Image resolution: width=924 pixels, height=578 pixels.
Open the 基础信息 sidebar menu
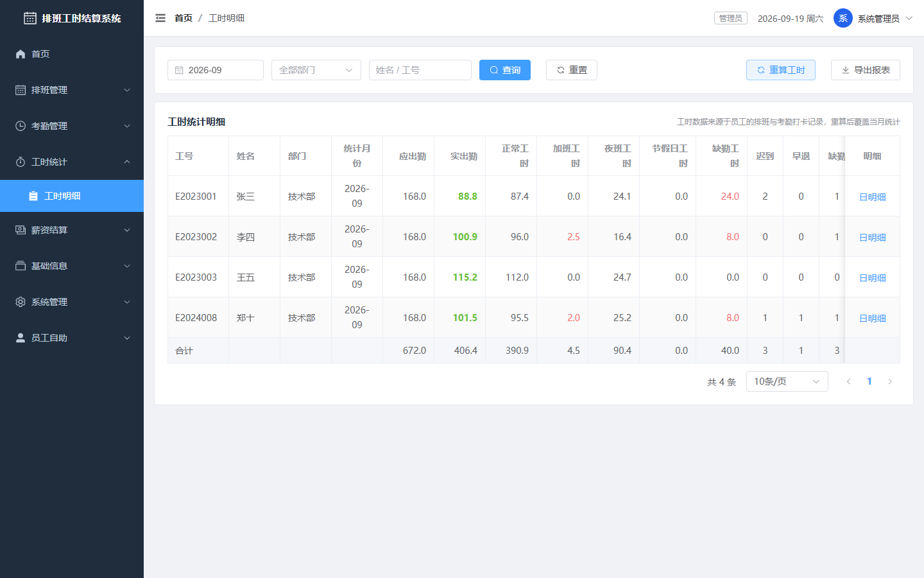coord(72,266)
